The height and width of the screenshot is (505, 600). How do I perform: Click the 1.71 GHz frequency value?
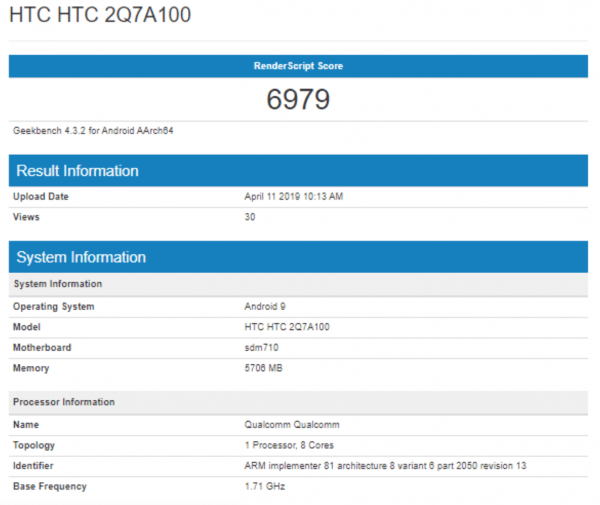(265, 487)
